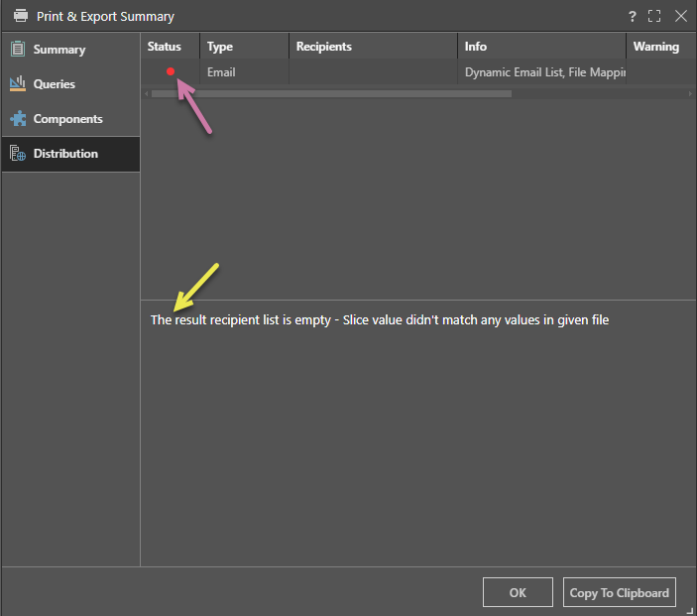The image size is (697, 616).
Task: Click the Warning column header
Action: pyautogui.click(x=655, y=47)
